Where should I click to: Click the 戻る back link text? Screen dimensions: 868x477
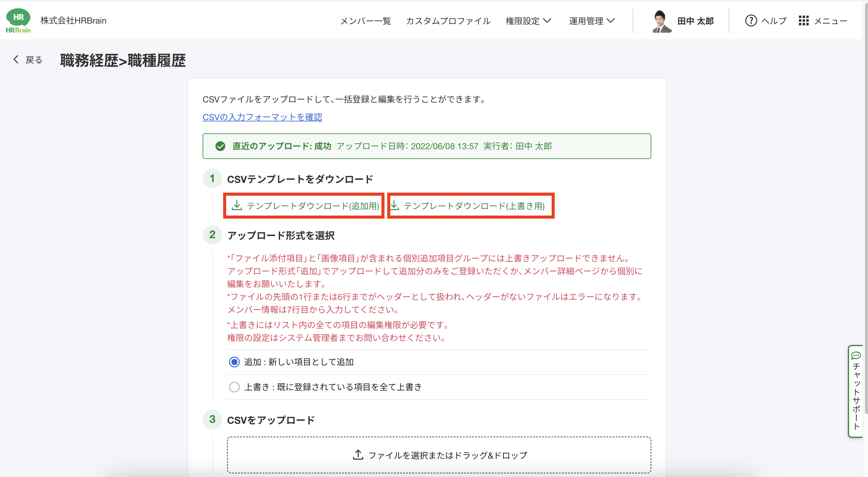(x=34, y=60)
